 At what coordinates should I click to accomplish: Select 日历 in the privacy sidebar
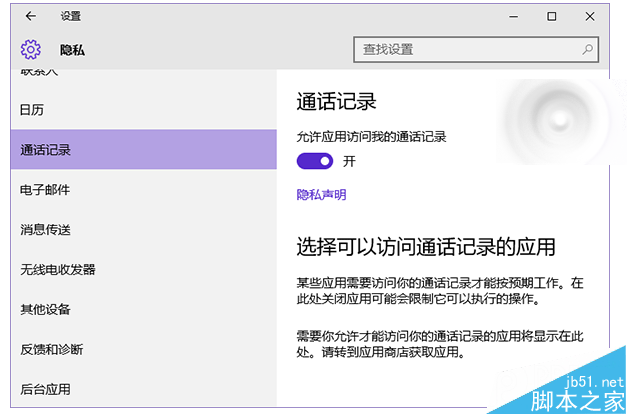tap(32, 110)
